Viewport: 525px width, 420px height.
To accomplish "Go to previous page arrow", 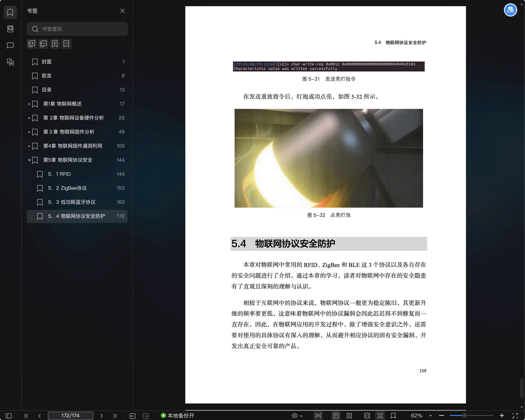I will 39,416.
